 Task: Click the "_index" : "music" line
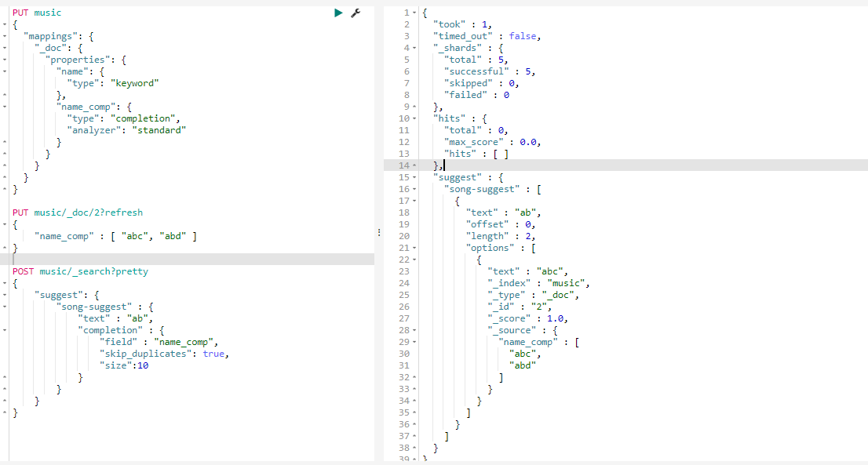[538, 283]
